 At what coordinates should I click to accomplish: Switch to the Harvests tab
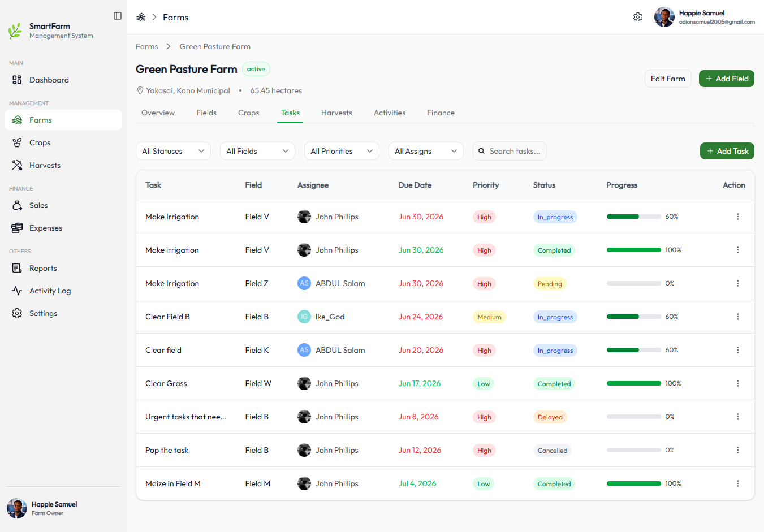(336, 113)
